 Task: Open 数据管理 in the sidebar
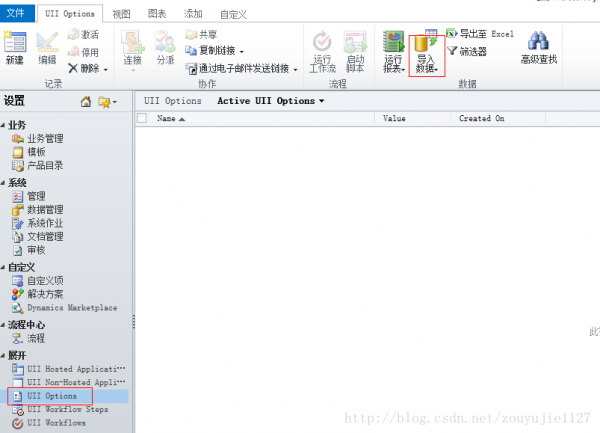[38, 210]
